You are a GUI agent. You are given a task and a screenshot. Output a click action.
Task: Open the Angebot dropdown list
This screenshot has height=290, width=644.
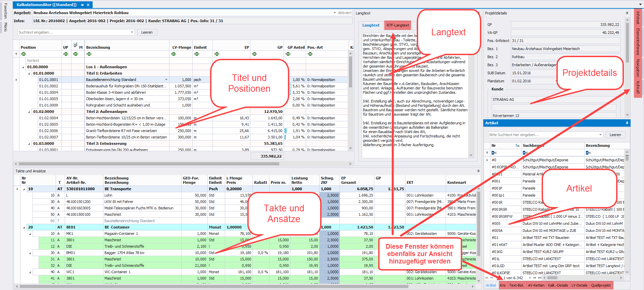click(334, 13)
